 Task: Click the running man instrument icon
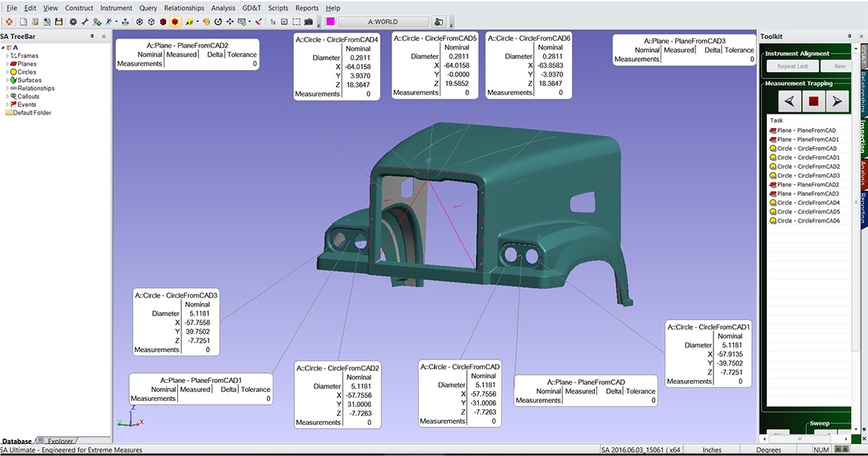(109, 22)
